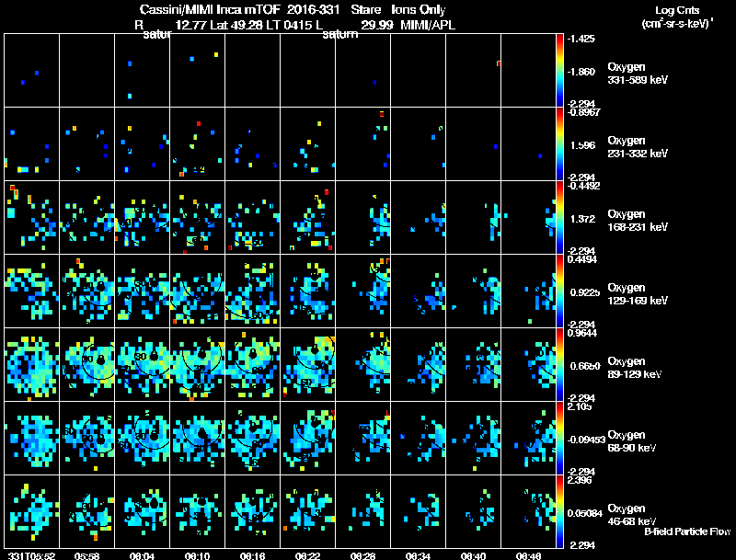This screenshot has width=736, height=560.
Task: Click the '-0.09453' colorbar value
Action: 586,440
